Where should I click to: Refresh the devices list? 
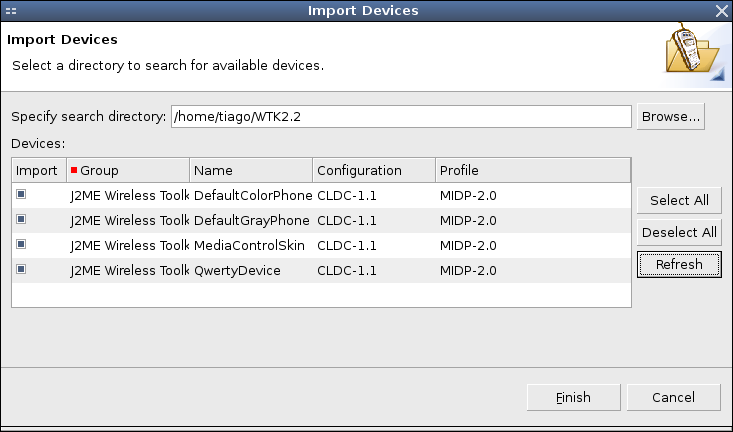679,264
